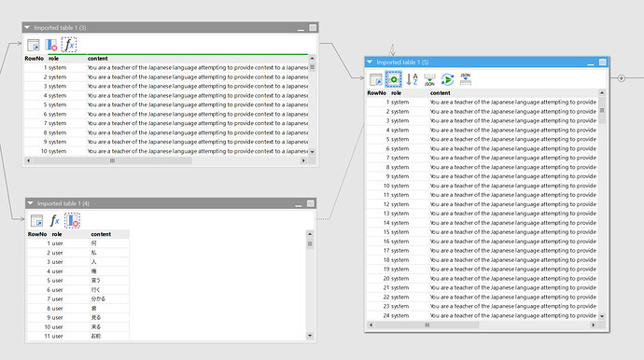
Task: Click the derived table icon in Imported table 1 (3)
Action: (34, 45)
